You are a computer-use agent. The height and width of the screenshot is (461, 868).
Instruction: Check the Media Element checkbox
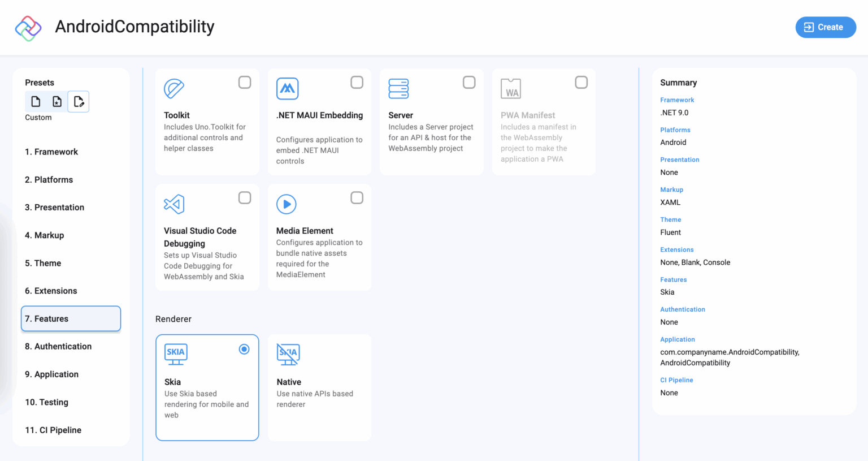coord(357,198)
